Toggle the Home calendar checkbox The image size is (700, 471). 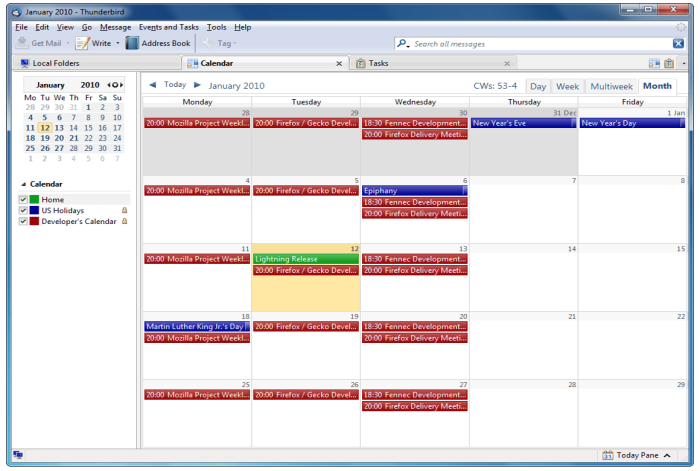coord(23,200)
